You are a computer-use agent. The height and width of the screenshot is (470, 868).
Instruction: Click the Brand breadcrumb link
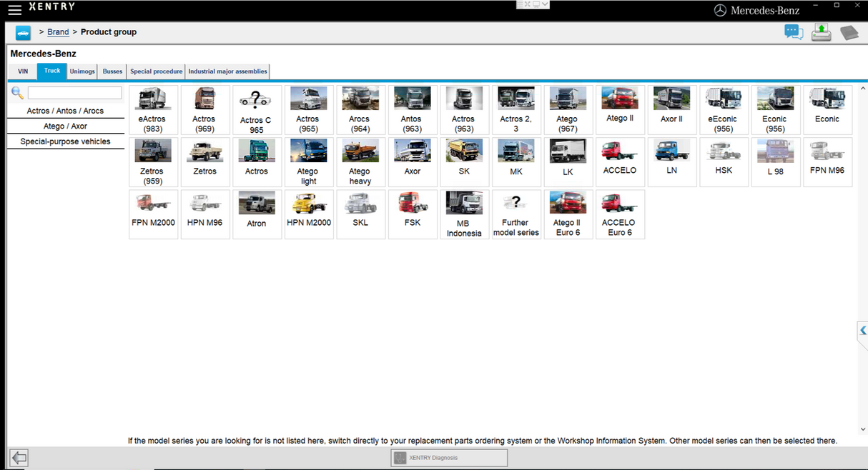[x=58, y=32]
